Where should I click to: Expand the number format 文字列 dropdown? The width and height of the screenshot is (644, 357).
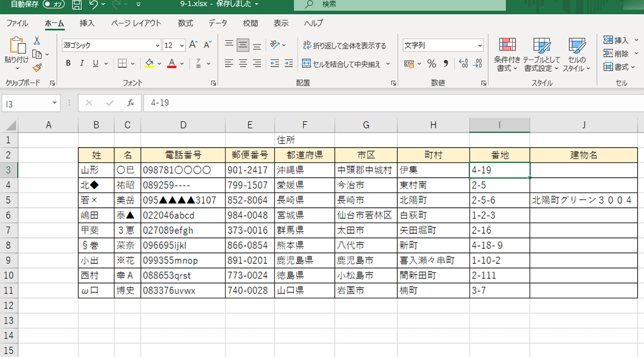[479, 45]
